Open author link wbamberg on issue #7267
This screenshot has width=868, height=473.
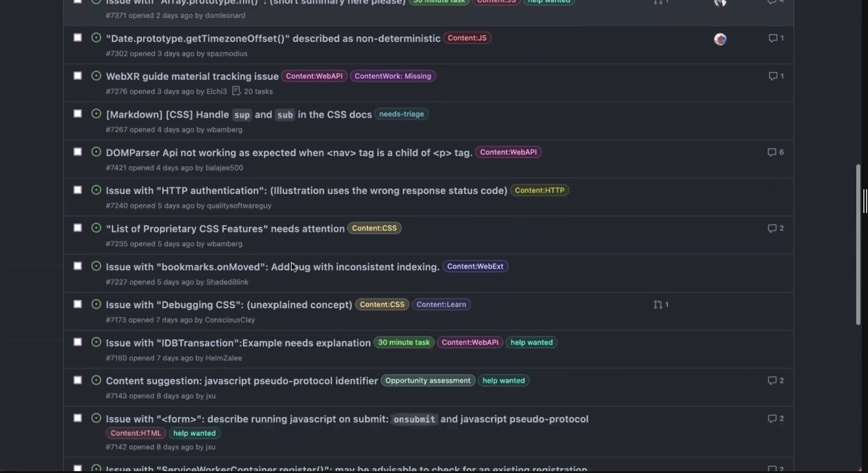[x=224, y=130]
